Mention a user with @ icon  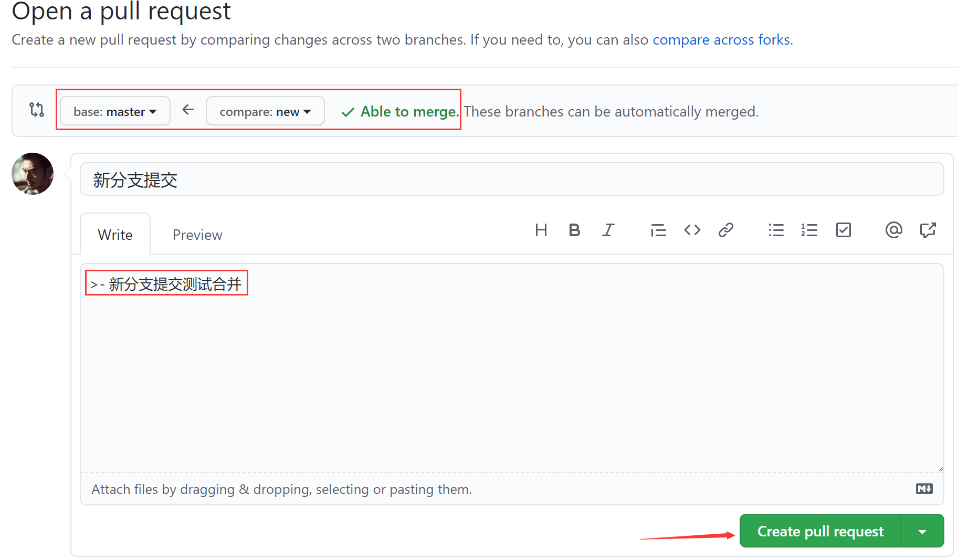893,230
